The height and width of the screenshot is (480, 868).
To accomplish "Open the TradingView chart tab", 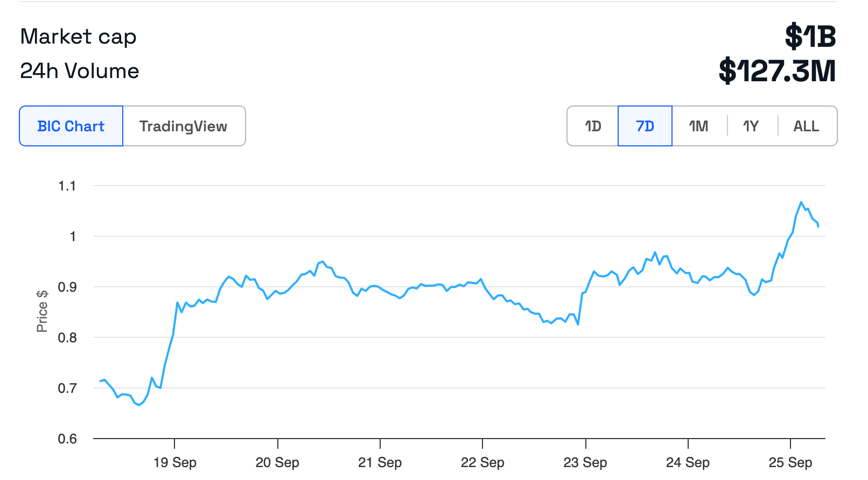I will click(x=184, y=126).
